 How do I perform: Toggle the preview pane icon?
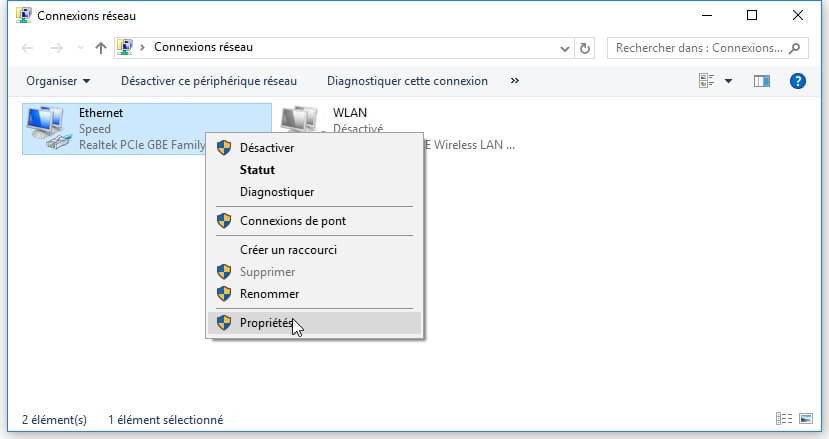click(x=762, y=81)
